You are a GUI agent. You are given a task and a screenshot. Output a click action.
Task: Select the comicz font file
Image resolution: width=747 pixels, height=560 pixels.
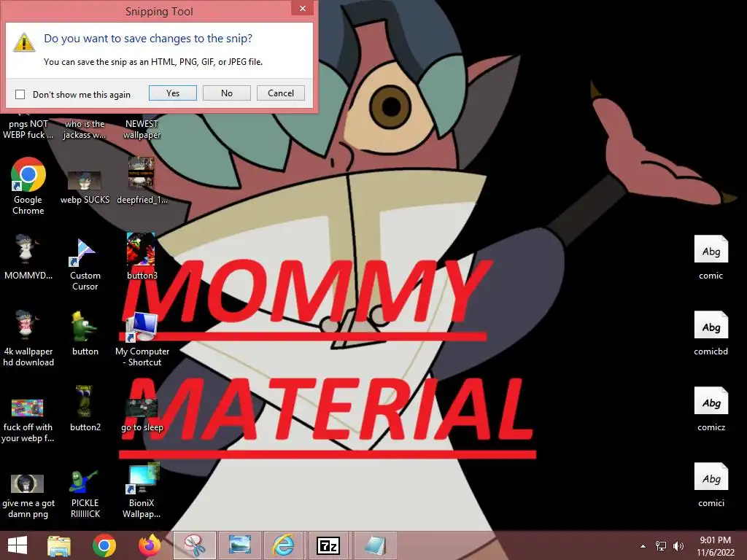point(711,408)
